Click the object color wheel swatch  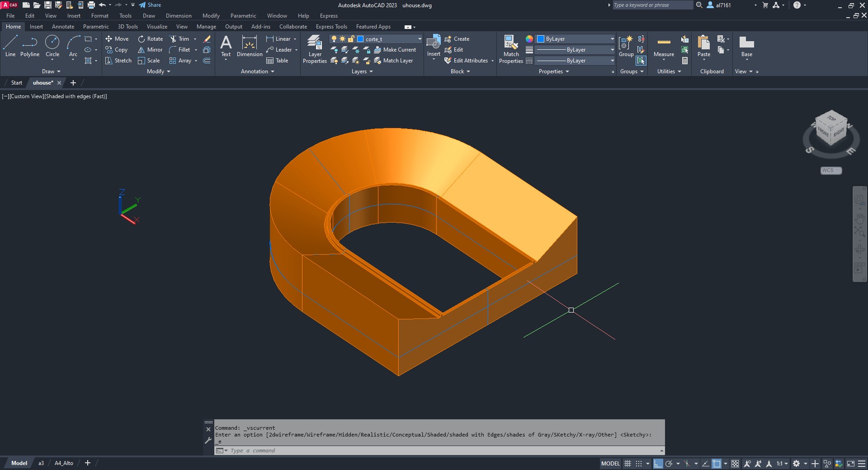tap(529, 39)
